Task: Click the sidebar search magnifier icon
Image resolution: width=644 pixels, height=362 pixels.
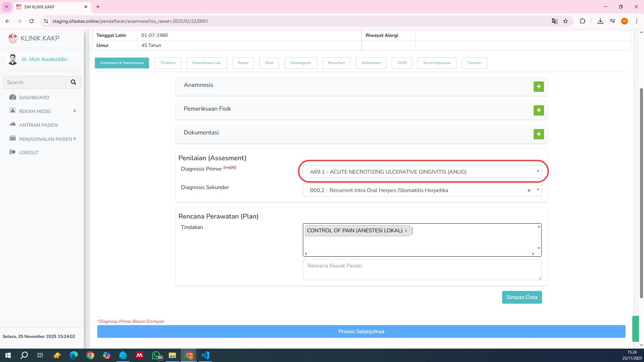Action: [73, 82]
